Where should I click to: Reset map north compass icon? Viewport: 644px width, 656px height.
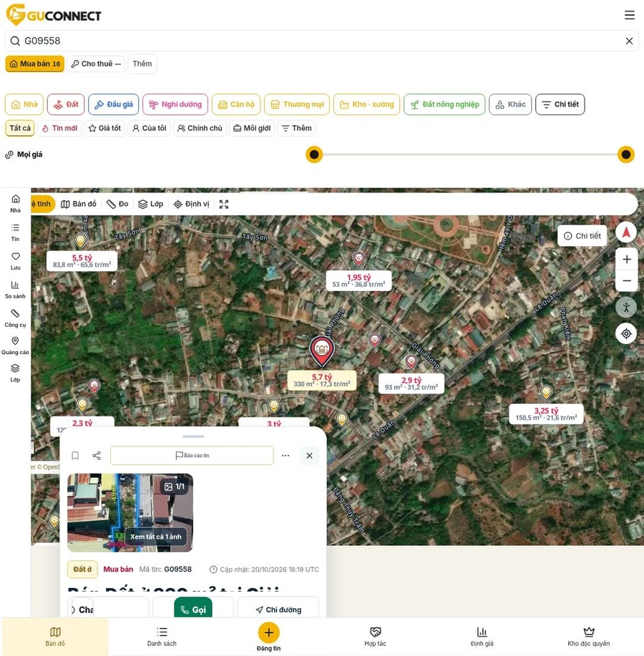(626, 232)
